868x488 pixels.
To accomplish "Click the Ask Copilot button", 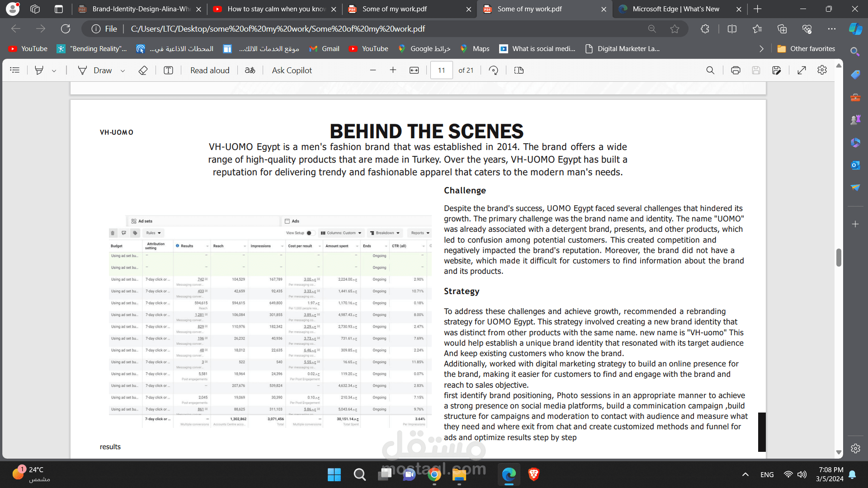I will click(x=292, y=70).
